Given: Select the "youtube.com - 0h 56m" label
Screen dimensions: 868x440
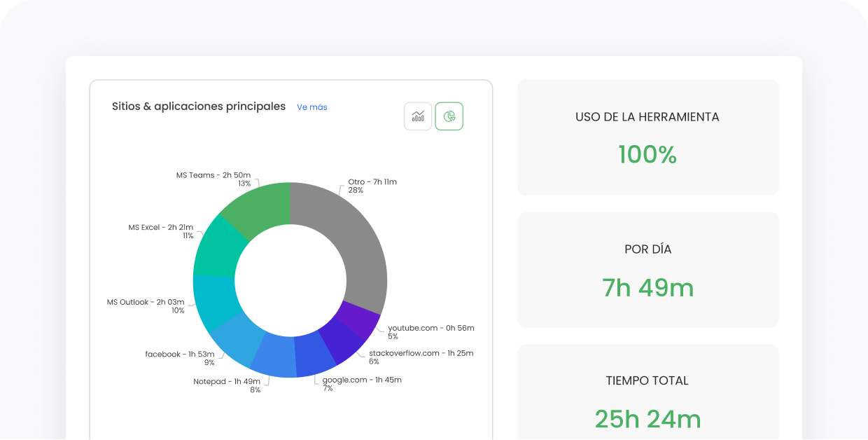Looking at the screenshot, I should 430,328.
